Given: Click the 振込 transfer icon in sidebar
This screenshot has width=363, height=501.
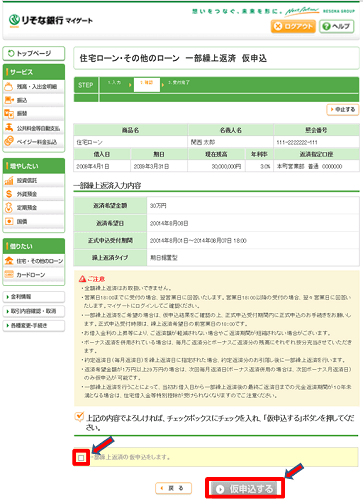Looking at the screenshot, I should [9, 100].
